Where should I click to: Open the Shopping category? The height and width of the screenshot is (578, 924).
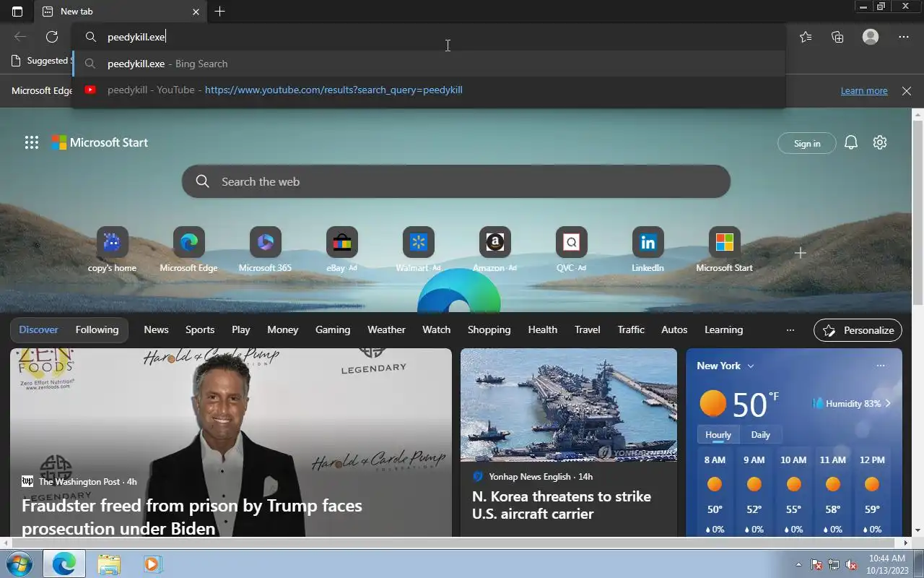pos(489,329)
